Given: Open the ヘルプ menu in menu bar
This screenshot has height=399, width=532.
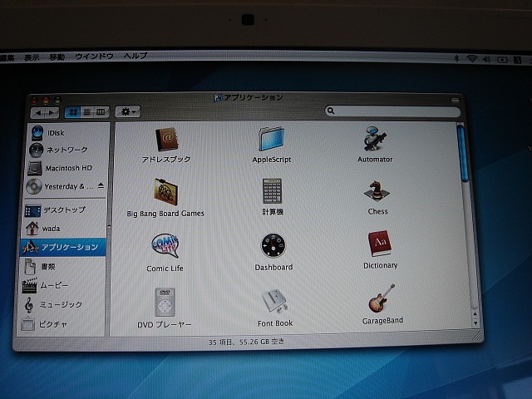Looking at the screenshot, I should 135,57.
